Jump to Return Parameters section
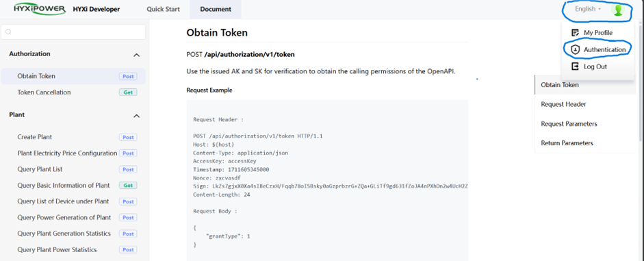Image resolution: width=644 pixels, height=261 pixels. 567,143
